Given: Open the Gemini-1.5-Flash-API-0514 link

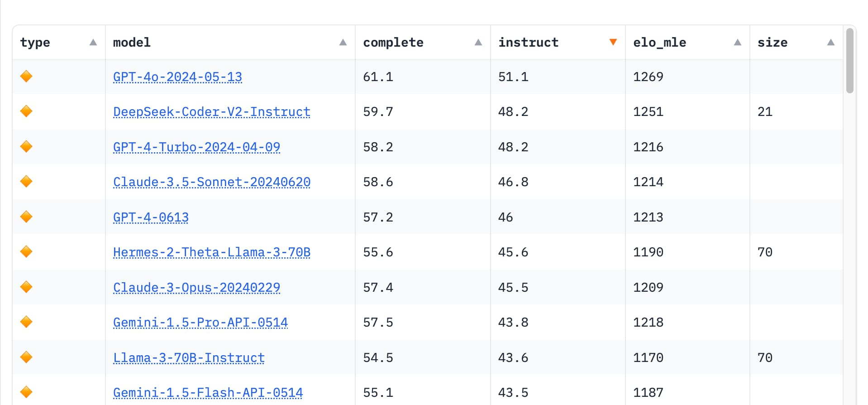Looking at the screenshot, I should pyautogui.click(x=208, y=393).
